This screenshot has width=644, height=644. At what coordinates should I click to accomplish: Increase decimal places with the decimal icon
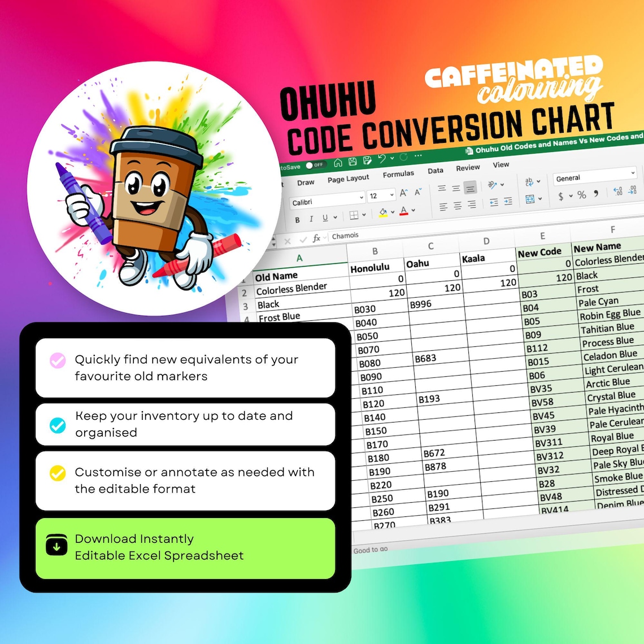pyautogui.click(x=617, y=192)
